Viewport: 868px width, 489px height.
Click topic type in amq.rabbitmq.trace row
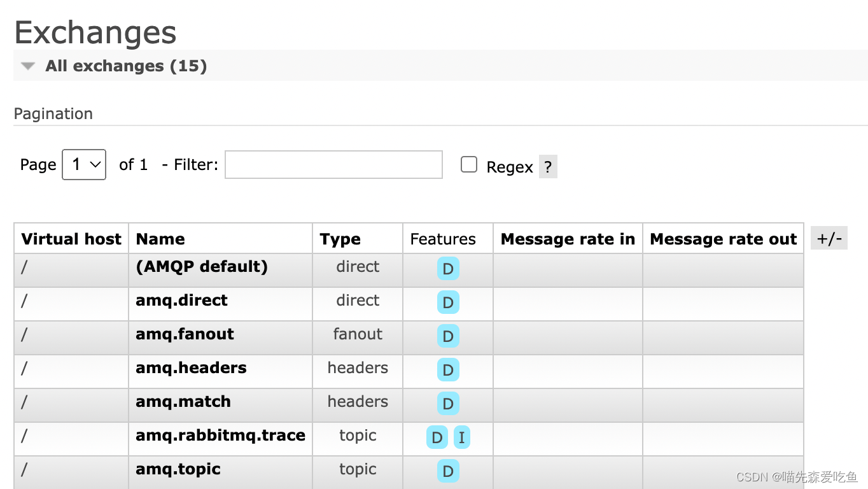click(x=358, y=436)
